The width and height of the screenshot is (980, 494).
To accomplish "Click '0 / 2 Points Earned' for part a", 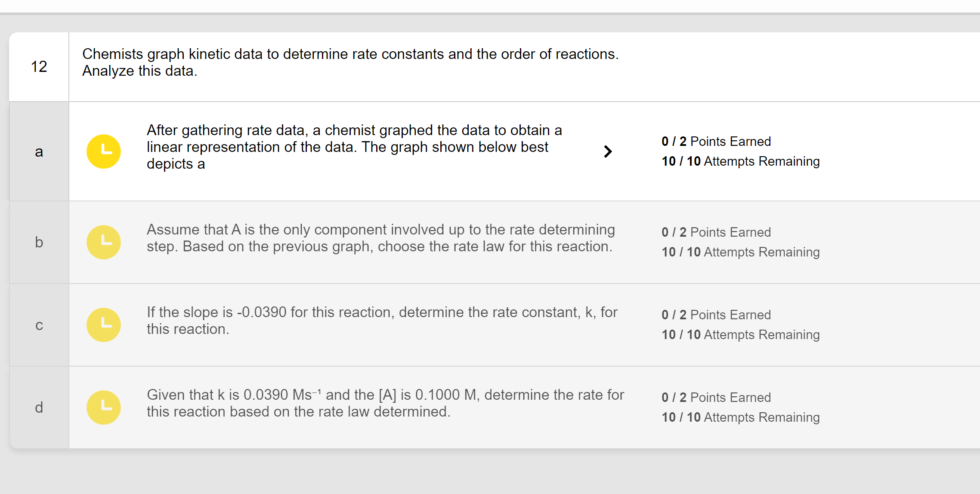I will (x=716, y=141).
